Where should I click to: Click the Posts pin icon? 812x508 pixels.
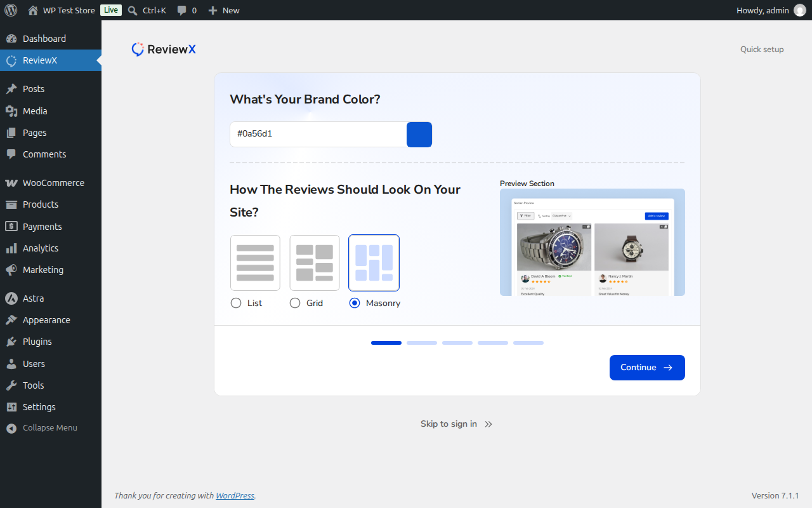click(x=11, y=89)
